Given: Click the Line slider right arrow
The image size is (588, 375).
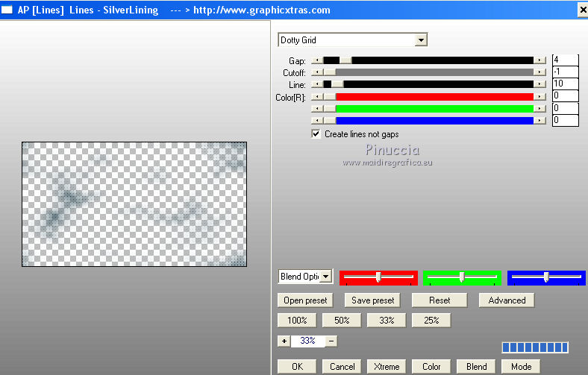Looking at the screenshot, I should pos(539,84).
